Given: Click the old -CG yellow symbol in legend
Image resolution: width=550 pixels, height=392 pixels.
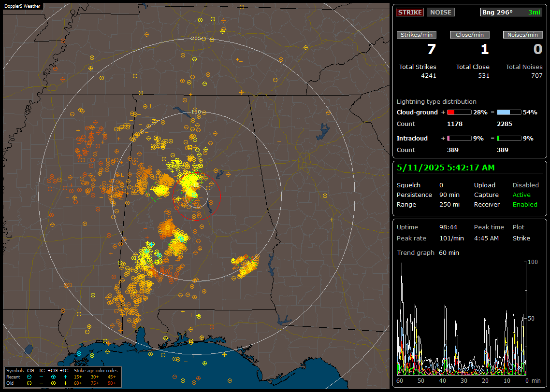Looking at the screenshot, I should coord(29,383).
